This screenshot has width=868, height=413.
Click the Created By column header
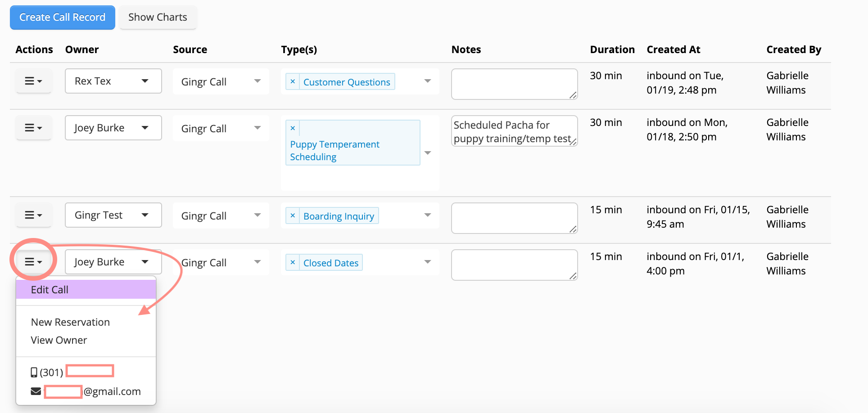pos(794,49)
